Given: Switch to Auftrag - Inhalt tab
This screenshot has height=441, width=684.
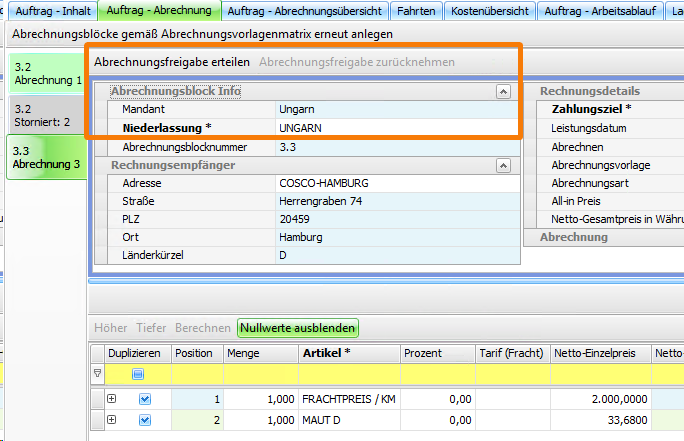Looking at the screenshot, I should coord(50,11).
